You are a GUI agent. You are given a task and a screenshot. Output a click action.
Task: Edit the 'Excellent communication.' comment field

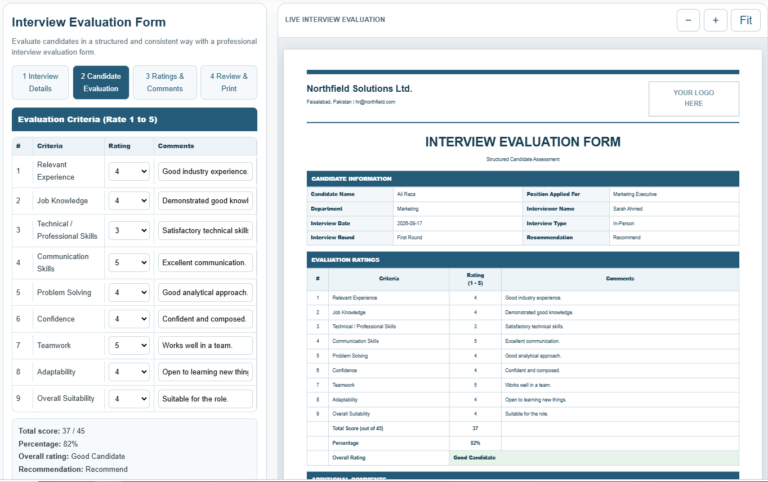[x=205, y=263]
